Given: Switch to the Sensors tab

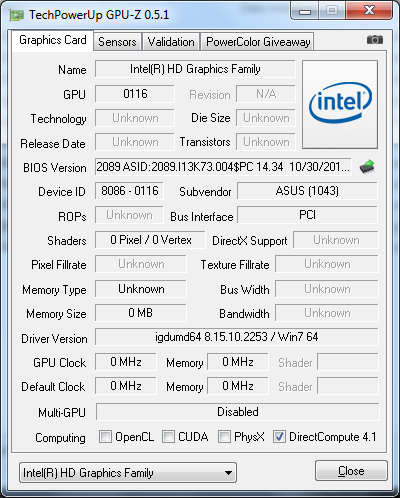Looking at the screenshot, I should click(x=117, y=42).
